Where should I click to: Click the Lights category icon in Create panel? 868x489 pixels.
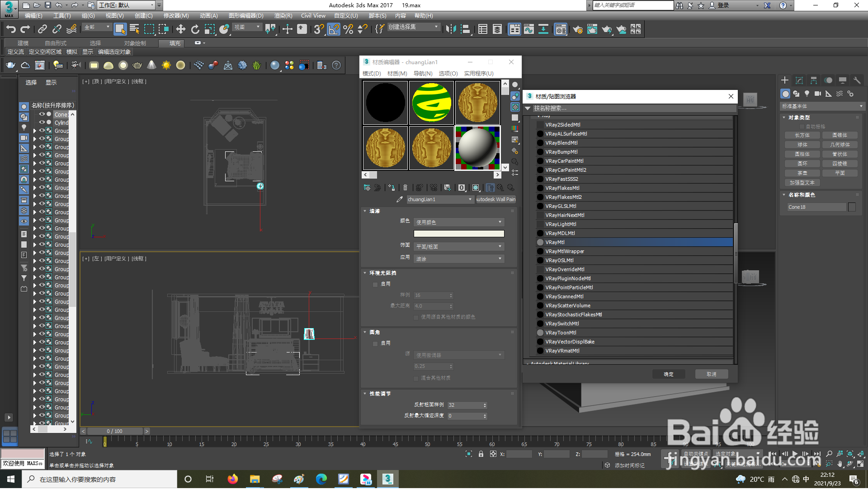(x=807, y=94)
